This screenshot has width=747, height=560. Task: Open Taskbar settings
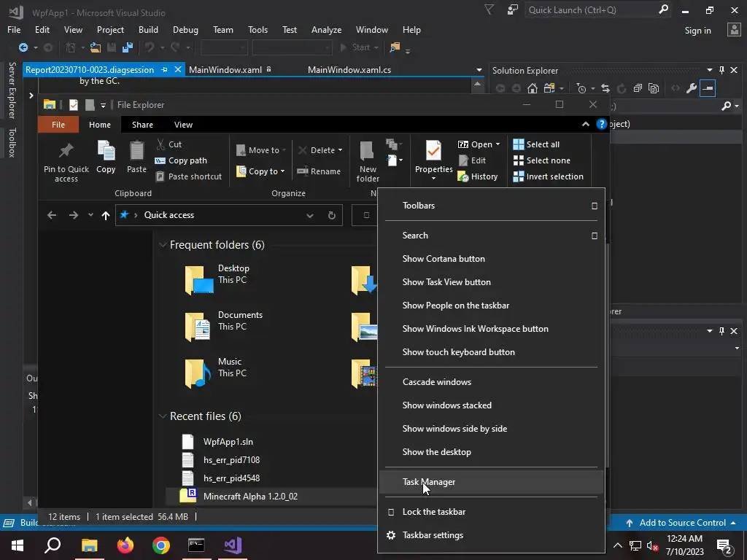(x=491, y=535)
